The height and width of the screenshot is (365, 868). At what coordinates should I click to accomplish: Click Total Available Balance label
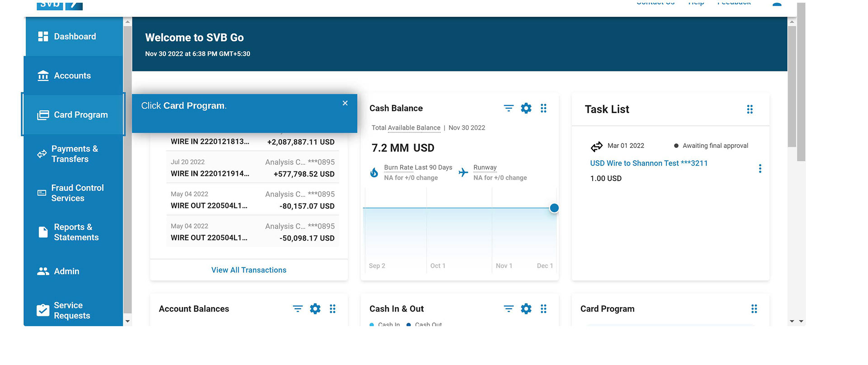pyautogui.click(x=406, y=128)
